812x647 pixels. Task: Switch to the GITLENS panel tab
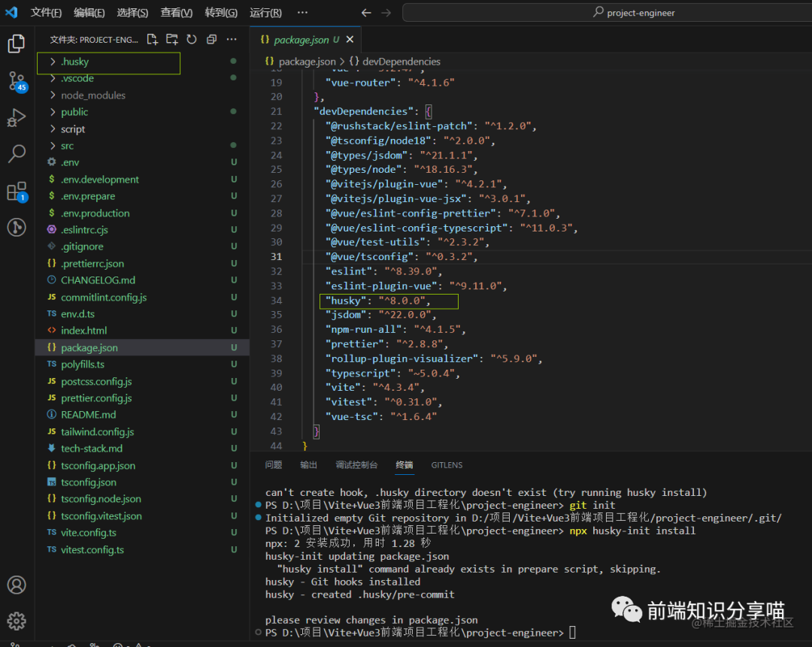coord(447,465)
